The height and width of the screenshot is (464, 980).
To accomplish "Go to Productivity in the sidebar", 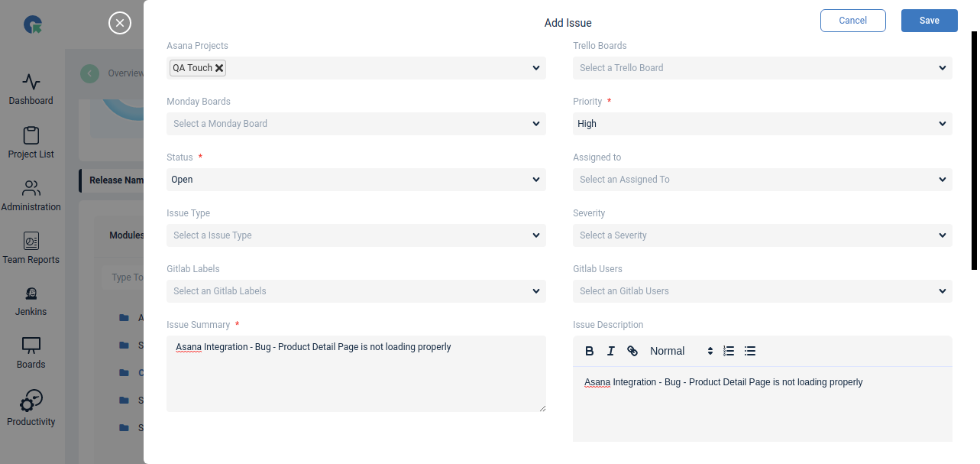I will click(31, 409).
